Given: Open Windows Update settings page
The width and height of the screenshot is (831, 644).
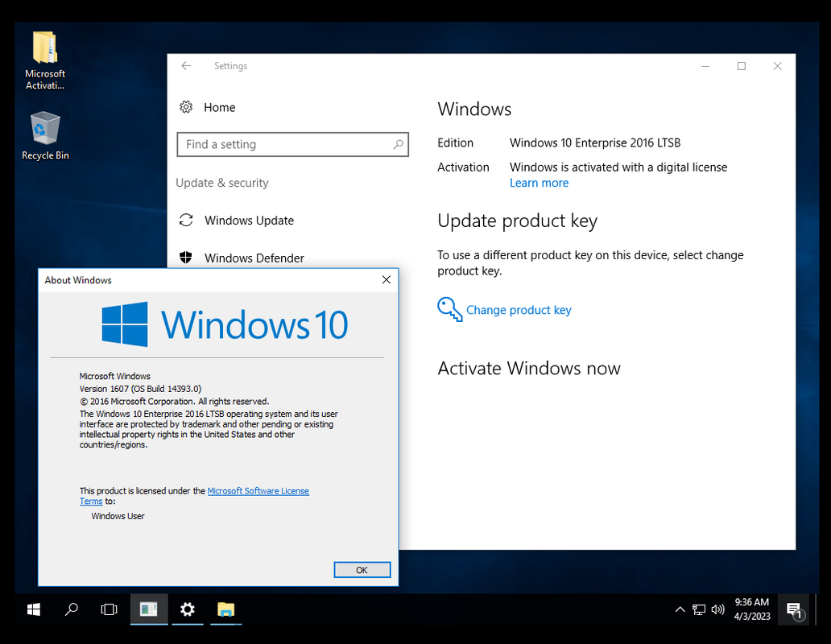Looking at the screenshot, I should click(249, 221).
